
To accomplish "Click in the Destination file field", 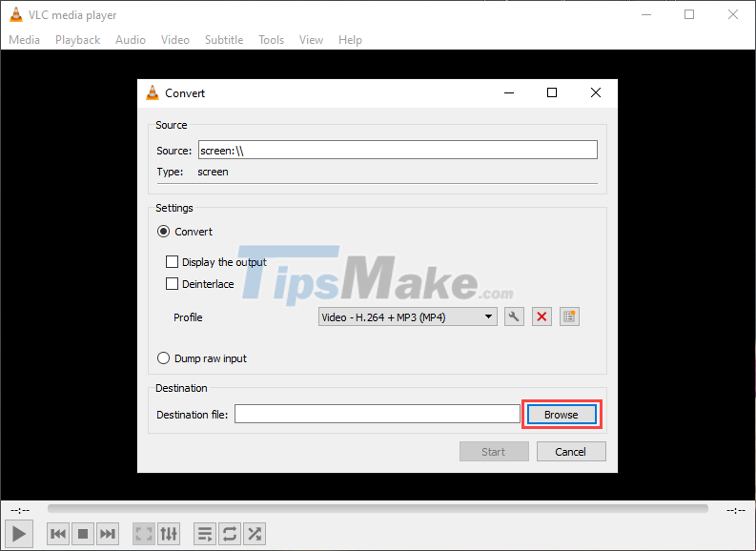I will pos(377,414).
